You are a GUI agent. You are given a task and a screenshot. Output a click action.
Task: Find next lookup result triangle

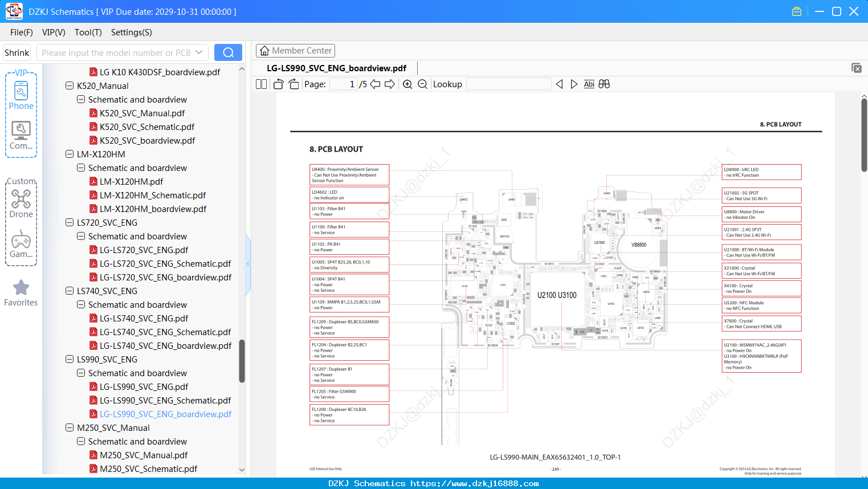[x=574, y=84]
